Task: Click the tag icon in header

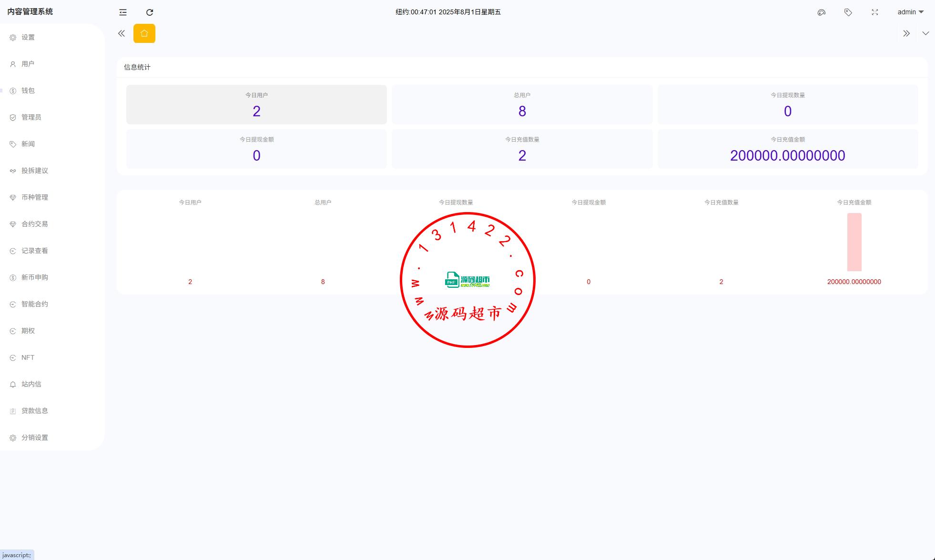Action: tap(848, 12)
